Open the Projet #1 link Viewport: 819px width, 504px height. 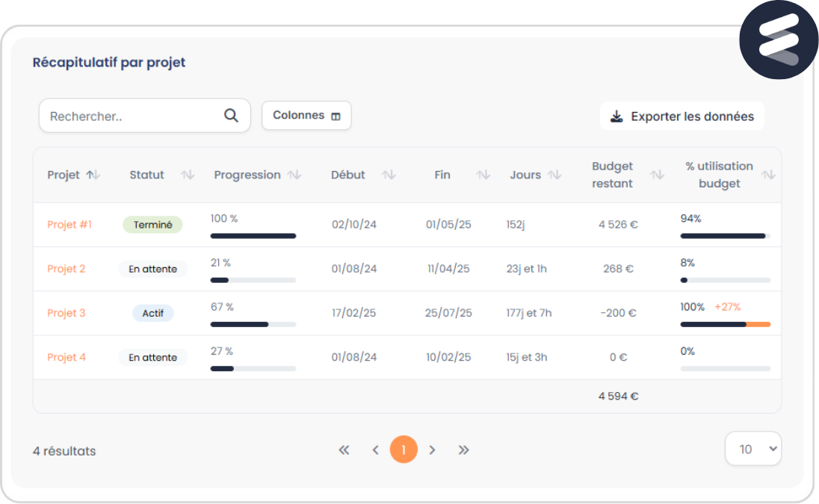[x=69, y=225]
